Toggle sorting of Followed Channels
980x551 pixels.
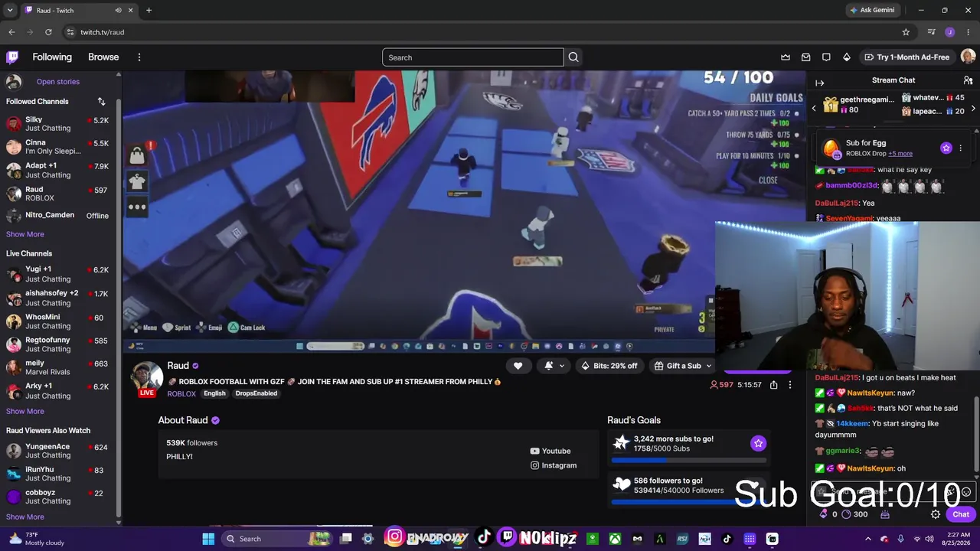click(101, 101)
